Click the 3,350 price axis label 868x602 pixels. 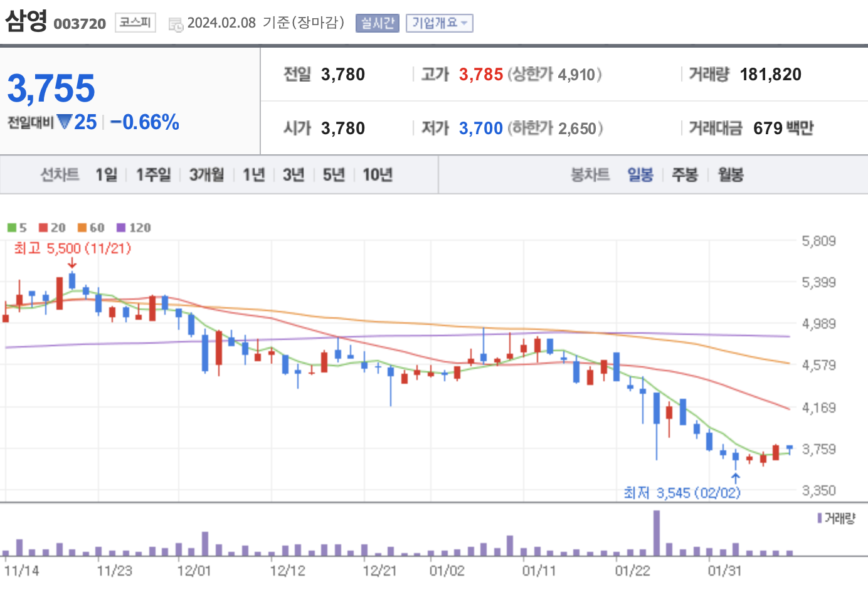[x=818, y=490]
